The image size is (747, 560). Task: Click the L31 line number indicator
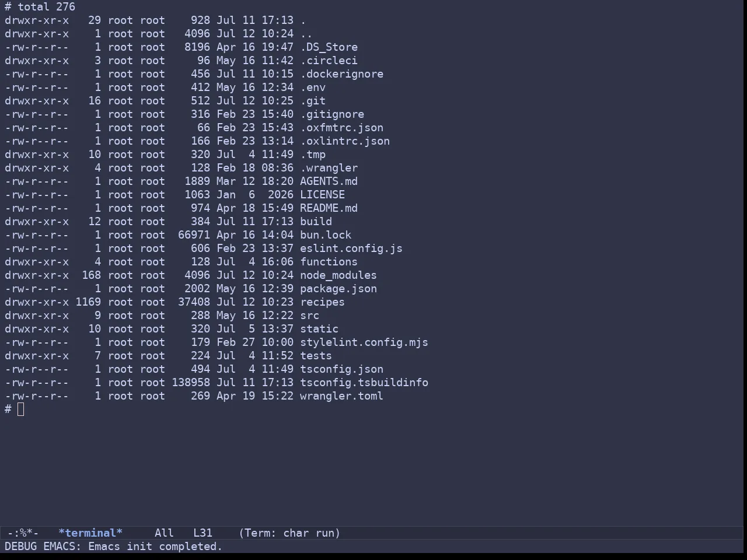click(x=203, y=533)
